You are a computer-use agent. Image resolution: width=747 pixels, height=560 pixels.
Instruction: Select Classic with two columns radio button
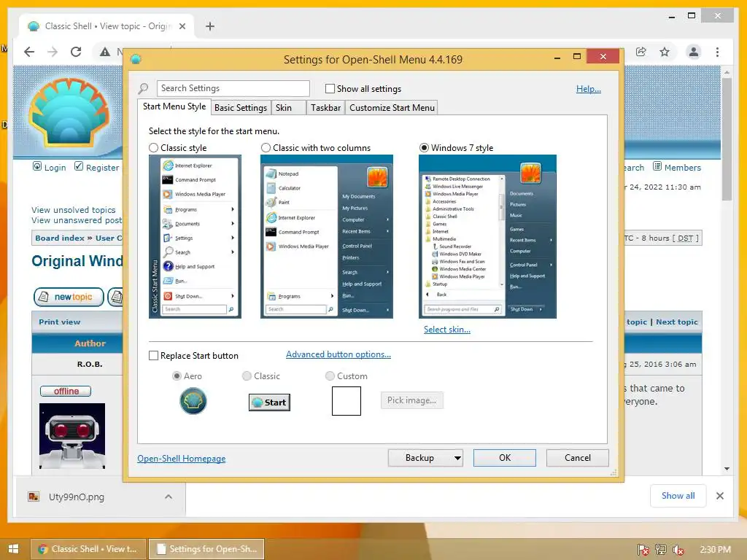pyautogui.click(x=266, y=147)
